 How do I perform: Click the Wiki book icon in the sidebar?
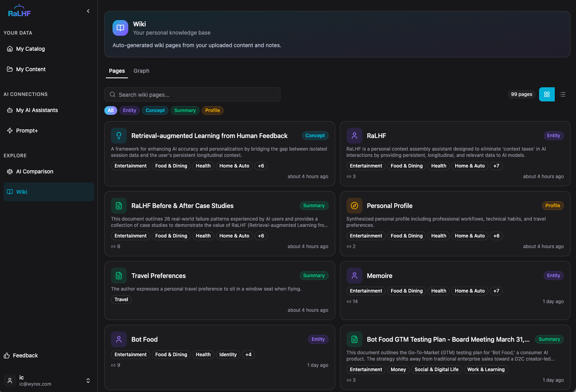(x=9, y=191)
